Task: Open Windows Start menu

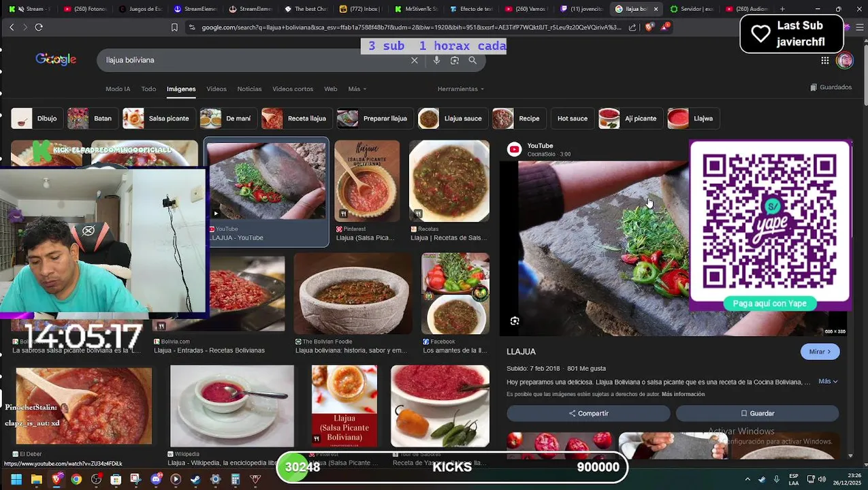Action: coord(16,479)
